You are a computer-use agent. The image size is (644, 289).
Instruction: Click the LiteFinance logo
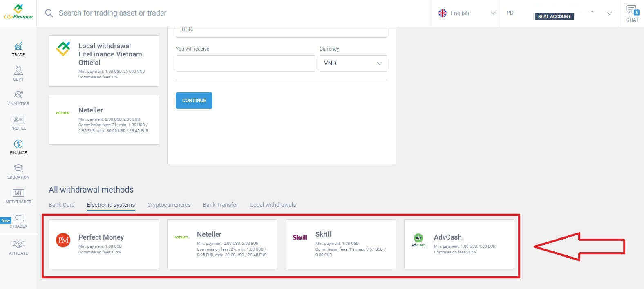pos(18,12)
